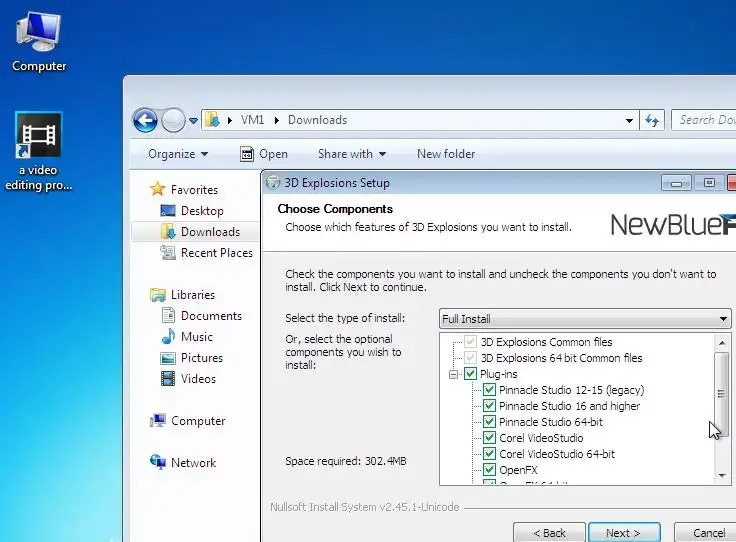Open the Pictures library
The height and width of the screenshot is (542, 736).
pyautogui.click(x=202, y=358)
